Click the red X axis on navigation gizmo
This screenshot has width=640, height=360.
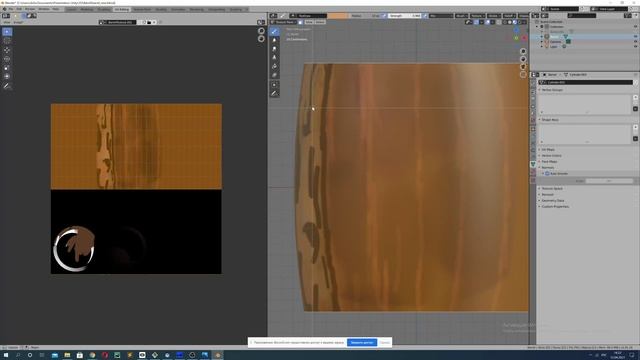tap(524, 38)
